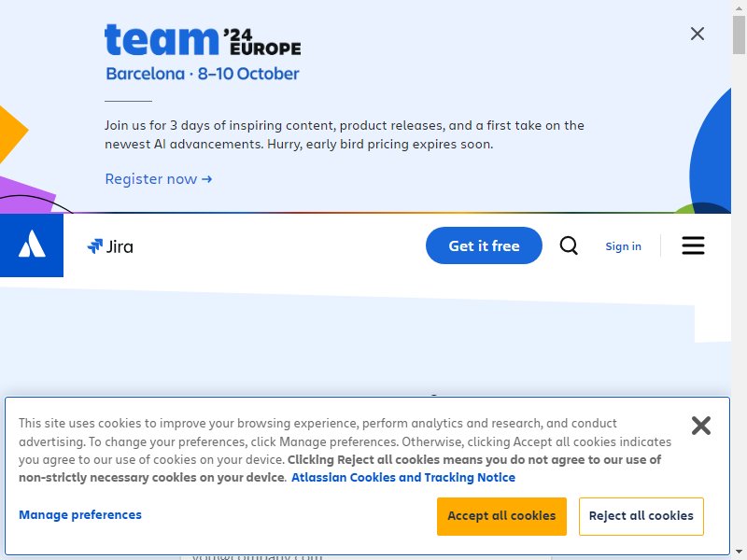This screenshot has width=747, height=560.
Task: Reject all cookies
Action: tap(641, 516)
